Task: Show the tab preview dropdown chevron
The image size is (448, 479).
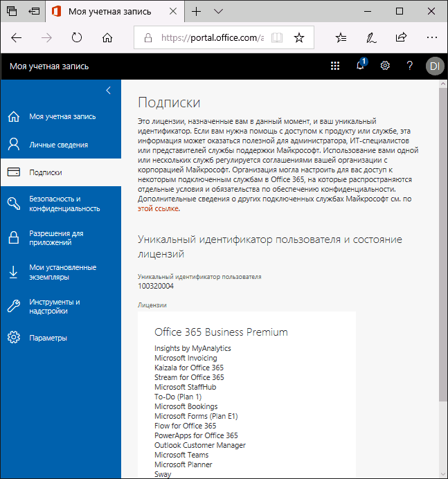Action: tap(218, 12)
